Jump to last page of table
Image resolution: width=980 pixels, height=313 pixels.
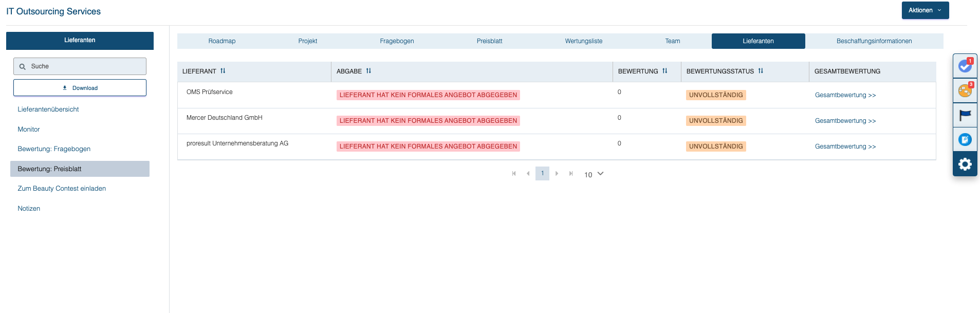(571, 174)
